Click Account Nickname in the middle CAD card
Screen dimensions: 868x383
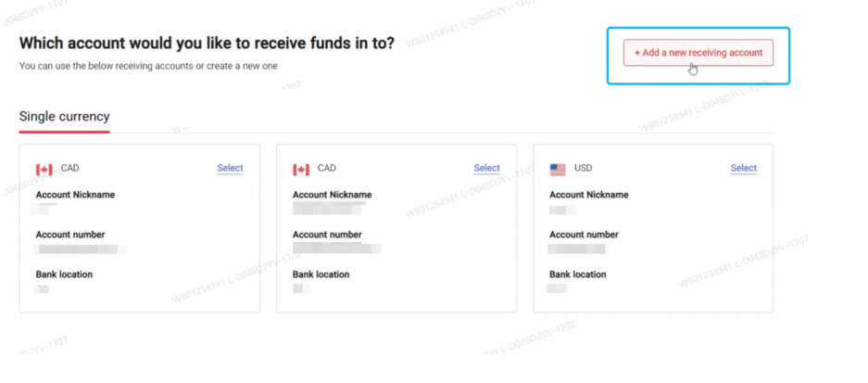point(332,195)
